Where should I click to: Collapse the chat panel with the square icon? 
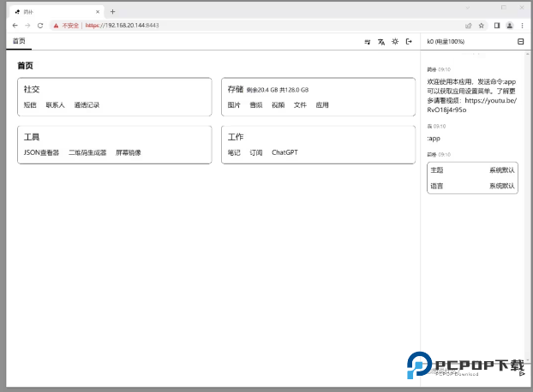520,41
